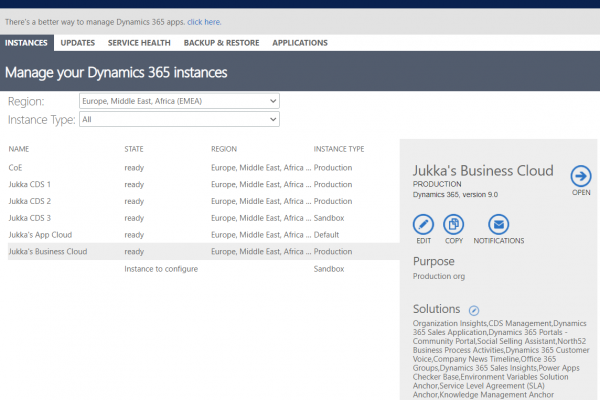Switch to the Instances tab
This screenshot has height=400, width=600.
click(x=26, y=43)
